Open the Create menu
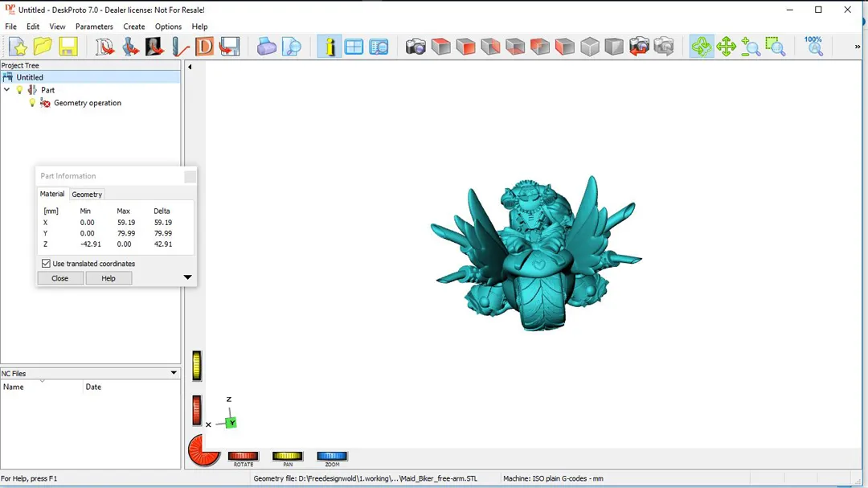The image size is (868, 488). click(x=134, y=27)
